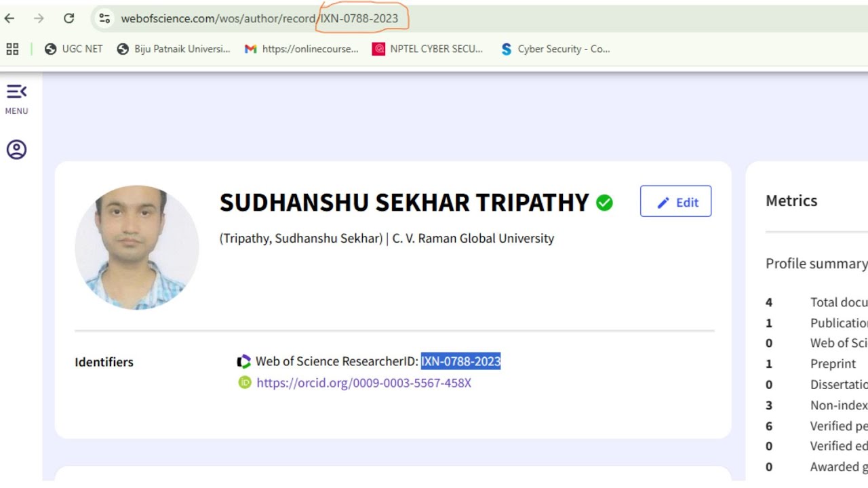Open the UGC NET bookmark

pyautogui.click(x=74, y=49)
